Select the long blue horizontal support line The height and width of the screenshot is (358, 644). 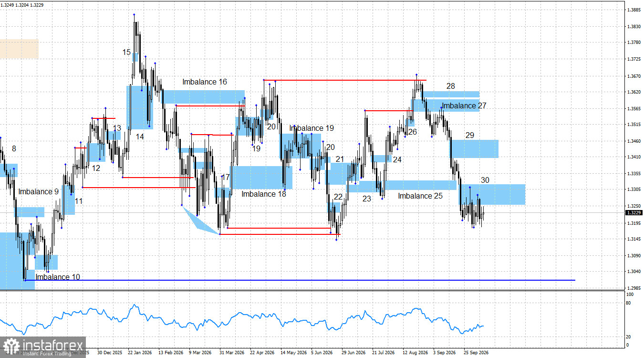(x=300, y=280)
